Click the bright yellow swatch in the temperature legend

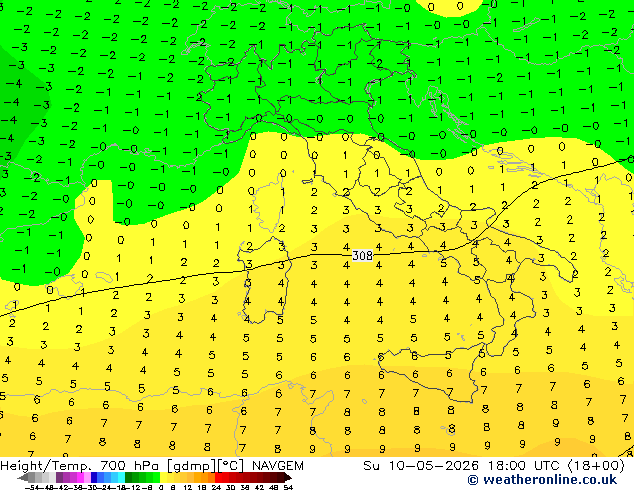pyautogui.click(x=163, y=478)
